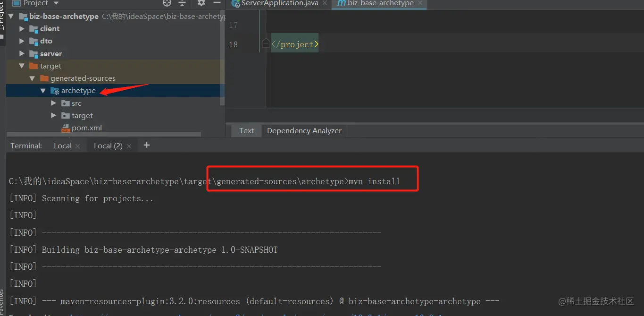The width and height of the screenshot is (644, 316).
Task: Collapse the project tag fold marker
Action: 266,44
